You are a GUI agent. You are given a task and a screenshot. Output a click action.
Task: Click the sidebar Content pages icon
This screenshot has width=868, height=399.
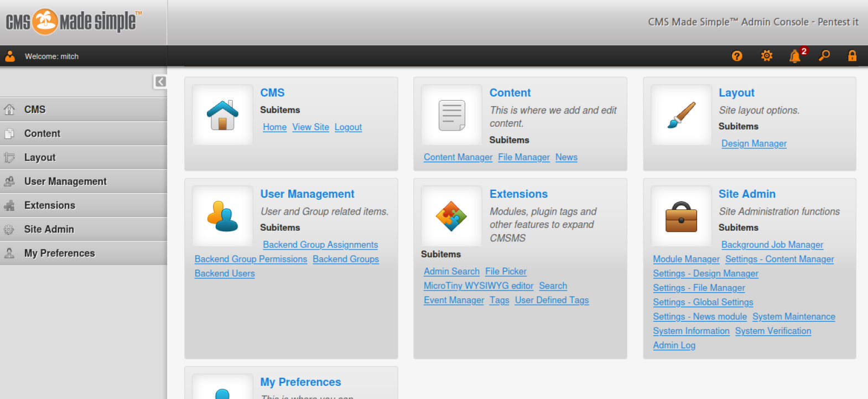coord(9,133)
